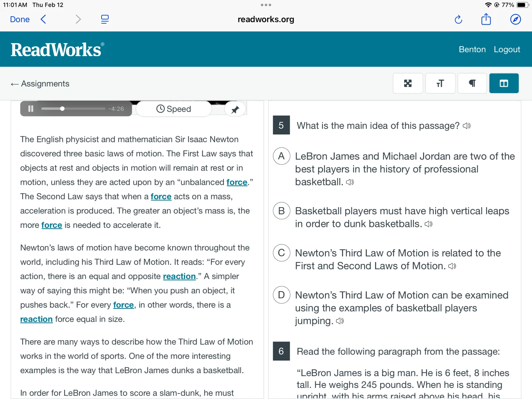This screenshot has height=399, width=532.
Task: Choose answer D about basketball players jumping
Action: coord(281,295)
